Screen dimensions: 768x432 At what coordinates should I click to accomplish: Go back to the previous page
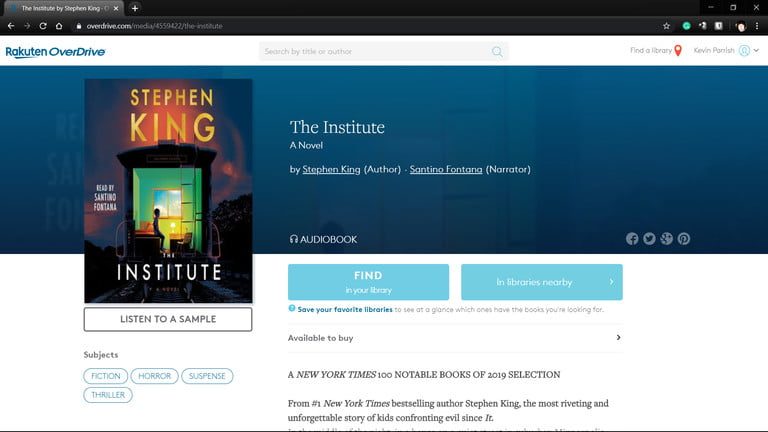click(x=11, y=26)
